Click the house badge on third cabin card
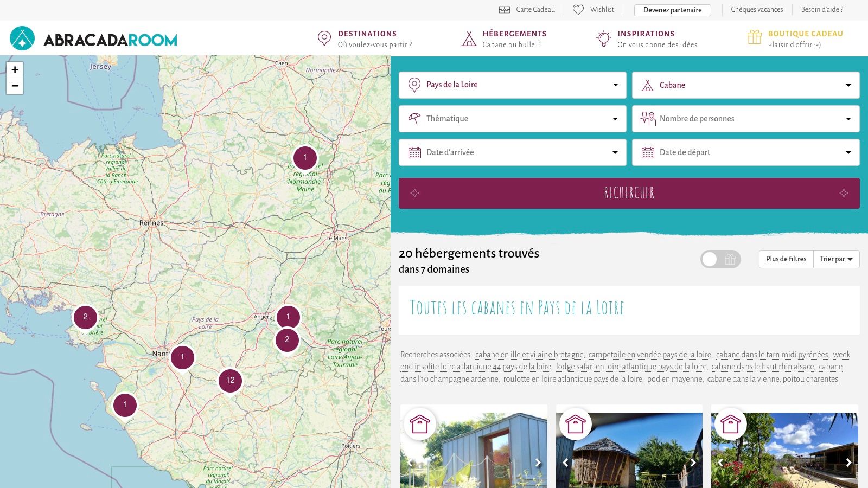 (731, 423)
